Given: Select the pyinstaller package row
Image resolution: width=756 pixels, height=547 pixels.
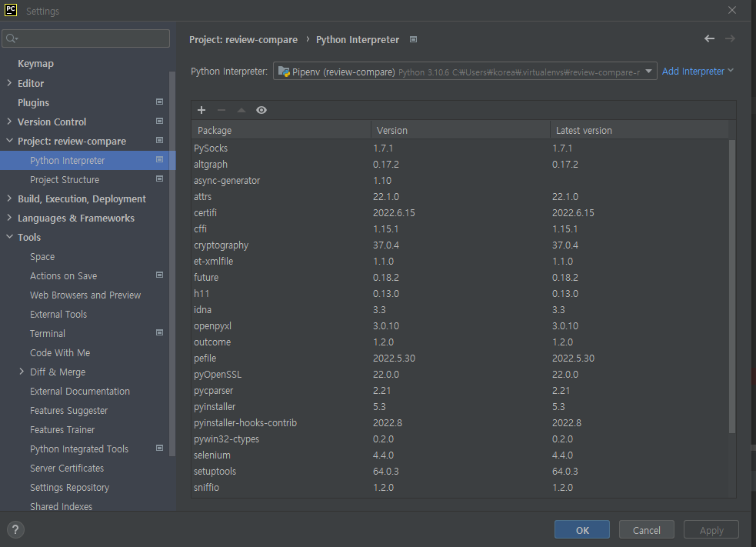Looking at the screenshot, I should (460, 407).
